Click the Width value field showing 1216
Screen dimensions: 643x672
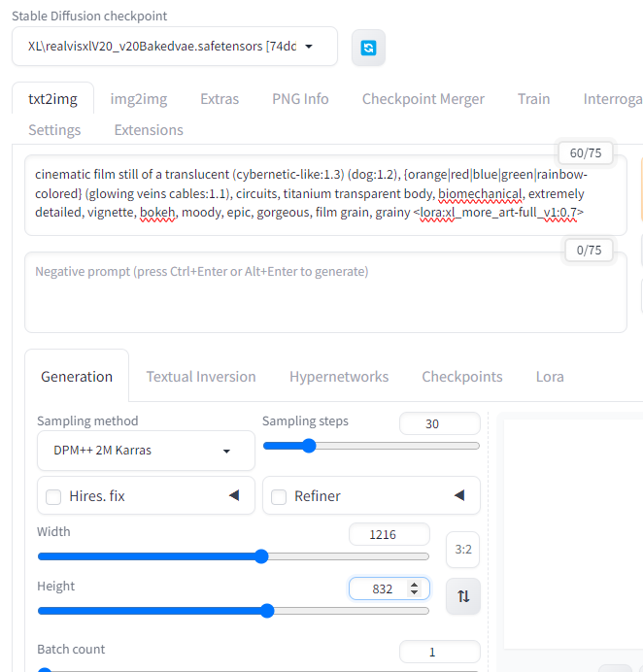[x=389, y=534]
